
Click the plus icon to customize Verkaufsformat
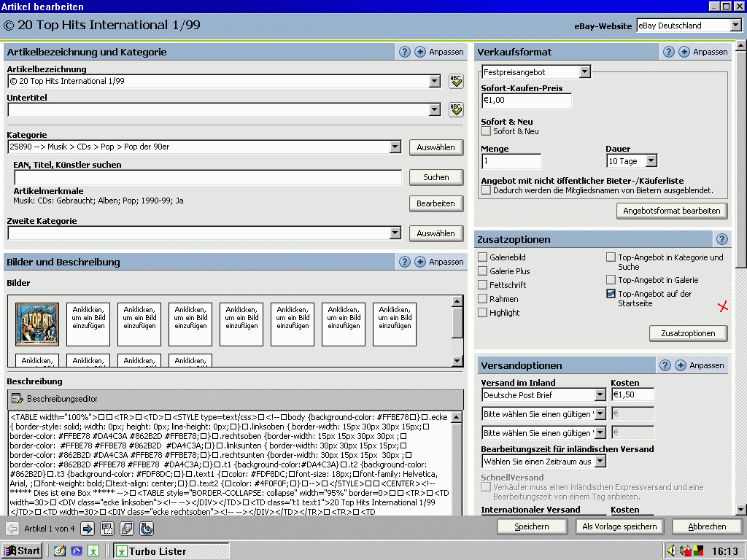pos(684,52)
